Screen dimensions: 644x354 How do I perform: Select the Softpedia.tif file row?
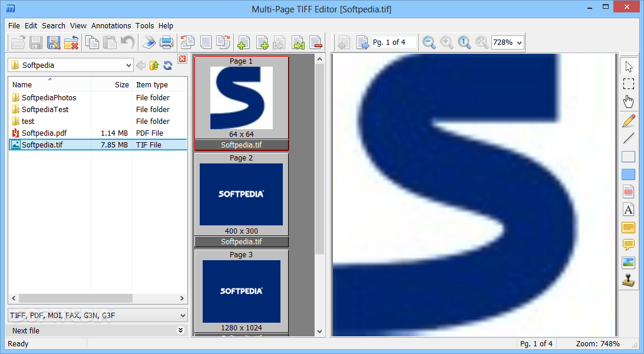[x=98, y=145]
